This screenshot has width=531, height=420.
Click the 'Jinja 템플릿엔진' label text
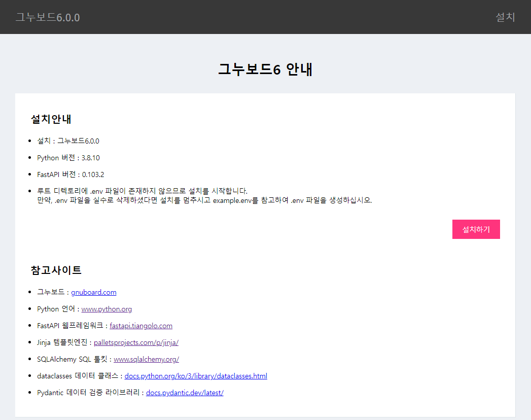tap(62, 342)
